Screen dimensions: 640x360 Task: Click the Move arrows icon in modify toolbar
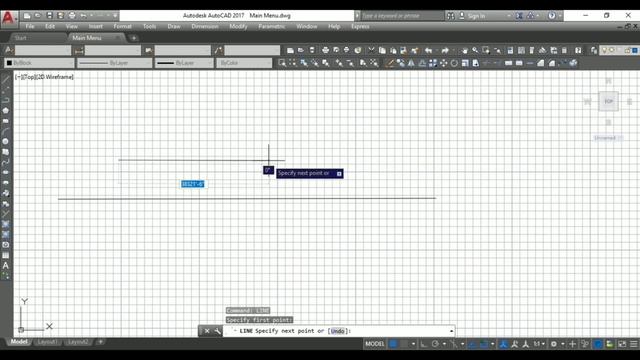443,63
